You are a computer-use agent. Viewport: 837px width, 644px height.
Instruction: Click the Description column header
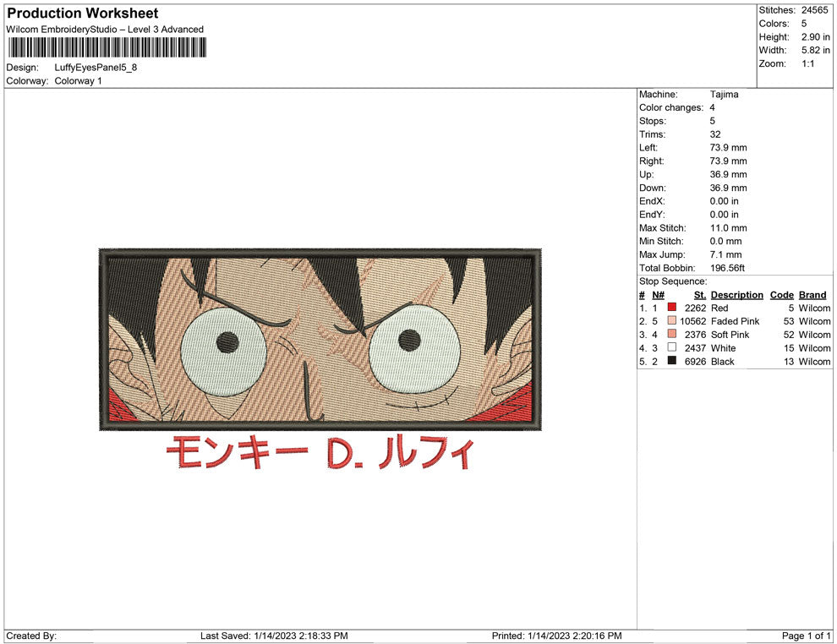pos(736,294)
